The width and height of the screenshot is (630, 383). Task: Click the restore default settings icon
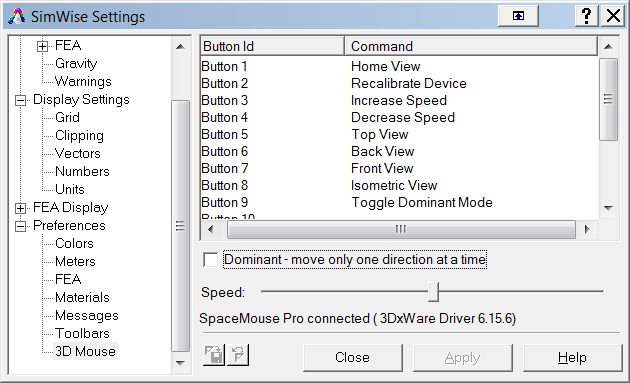(x=238, y=355)
